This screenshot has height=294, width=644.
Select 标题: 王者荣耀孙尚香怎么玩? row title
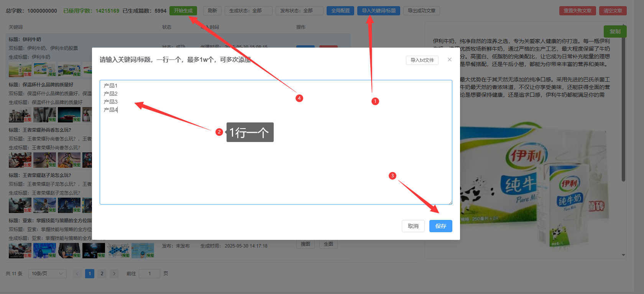[x=40, y=130]
